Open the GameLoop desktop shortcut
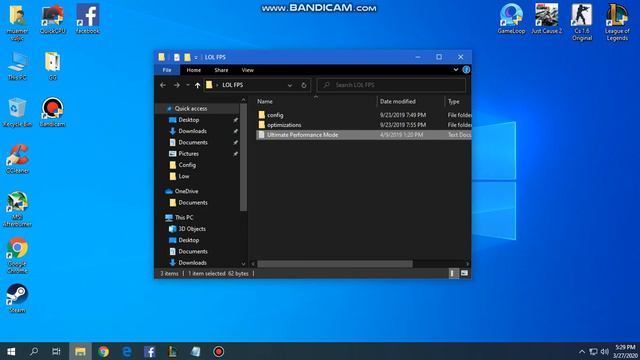The width and height of the screenshot is (640, 360). click(511, 19)
